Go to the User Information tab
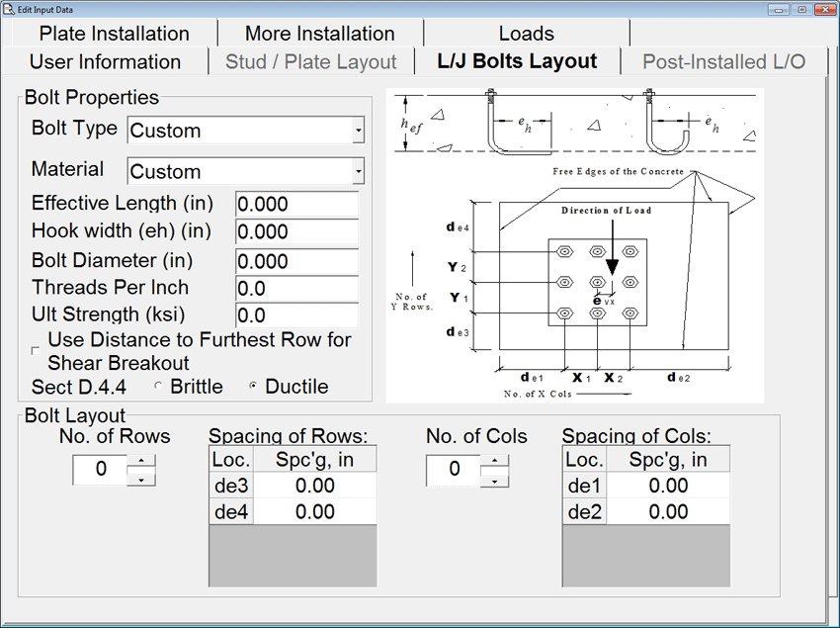Screen dimensions: 840x628 105,61
